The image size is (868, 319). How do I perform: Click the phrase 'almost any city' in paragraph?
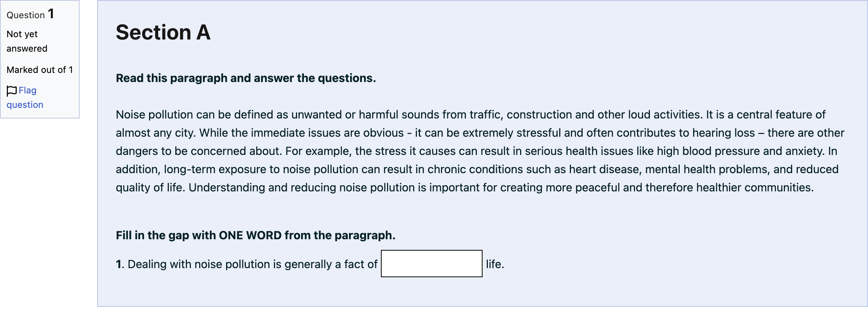(156, 133)
